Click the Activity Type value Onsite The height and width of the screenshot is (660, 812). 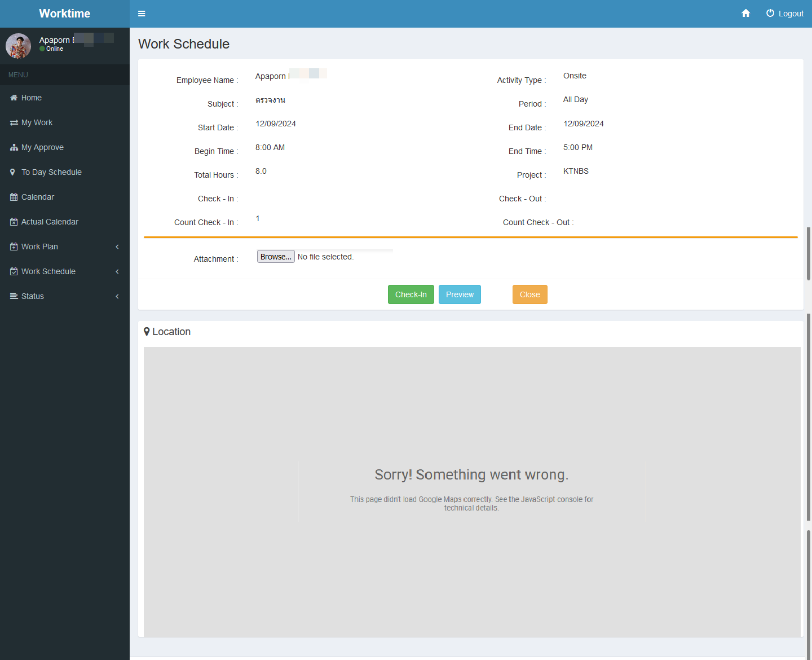pyautogui.click(x=575, y=76)
